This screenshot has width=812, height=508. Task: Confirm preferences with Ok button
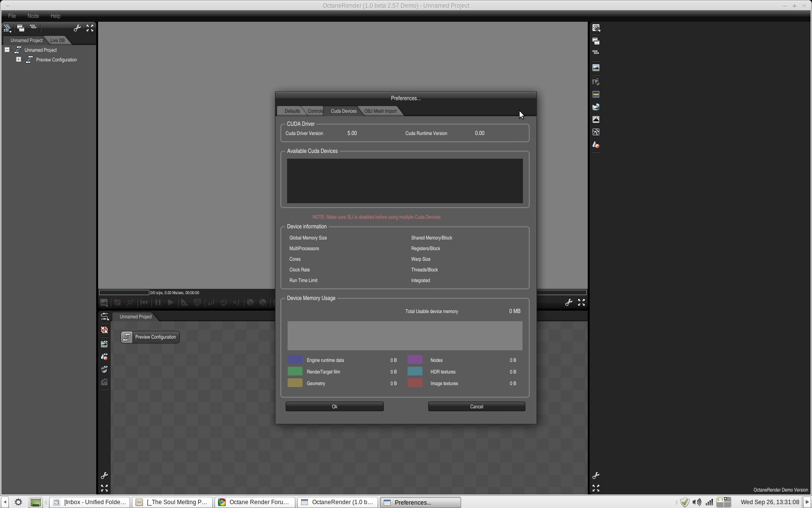click(x=334, y=406)
